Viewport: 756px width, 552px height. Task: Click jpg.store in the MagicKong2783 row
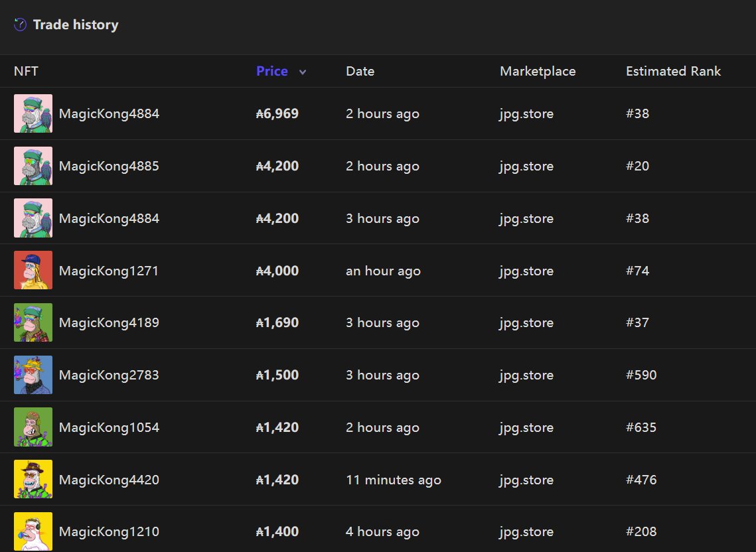point(526,376)
